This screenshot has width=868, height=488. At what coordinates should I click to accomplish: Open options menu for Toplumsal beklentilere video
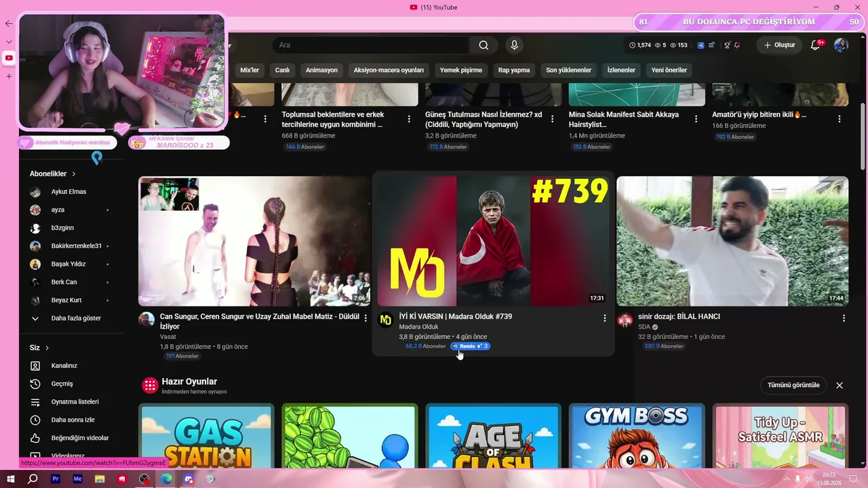[x=409, y=119]
